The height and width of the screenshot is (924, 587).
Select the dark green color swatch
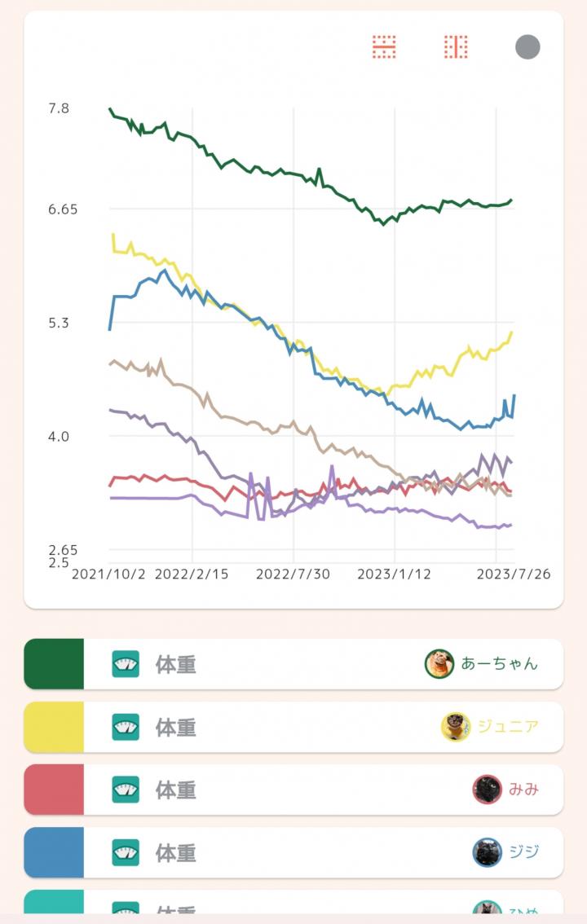click(54, 664)
